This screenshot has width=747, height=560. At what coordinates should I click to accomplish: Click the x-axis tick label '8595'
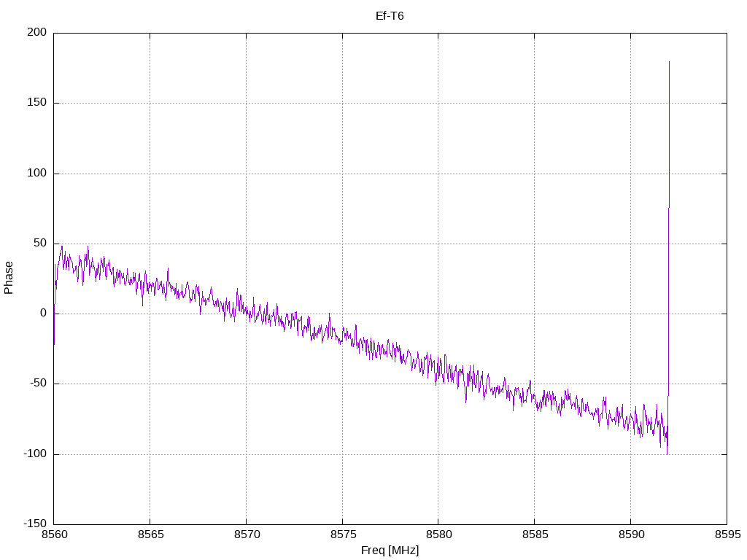pyautogui.click(x=727, y=534)
